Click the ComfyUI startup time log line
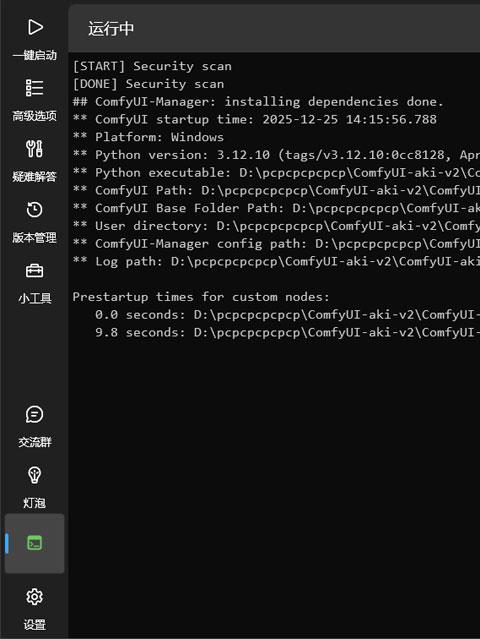 (255, 119)
